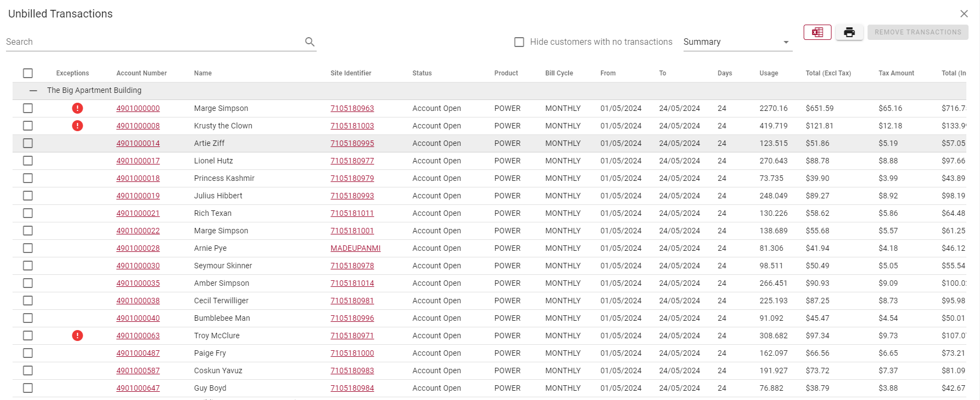Close the Unbilled Transactions dialog
The width and height of the screenshot is (980, 400).
point(964,14)
